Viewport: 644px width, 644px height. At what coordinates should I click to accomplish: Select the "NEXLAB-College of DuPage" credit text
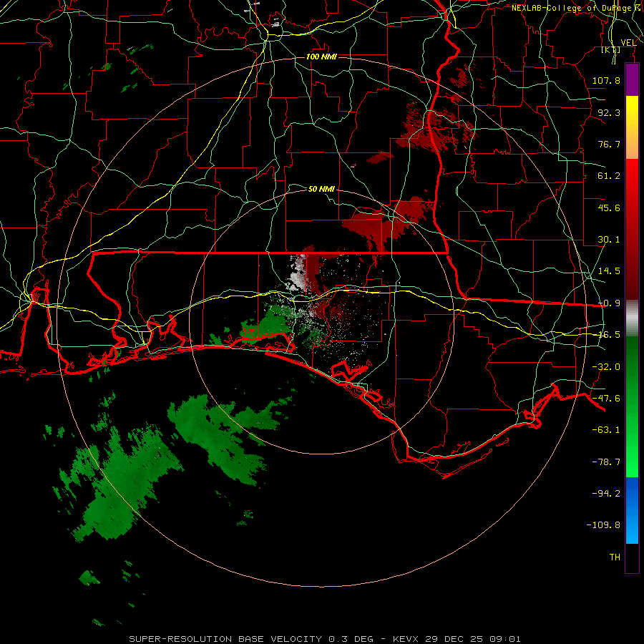click(x=573, y=8)
